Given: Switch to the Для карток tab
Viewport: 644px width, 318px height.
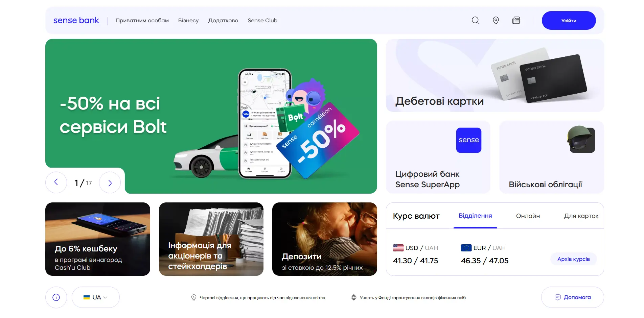Looking at the screenshot, I should point(581,216).
